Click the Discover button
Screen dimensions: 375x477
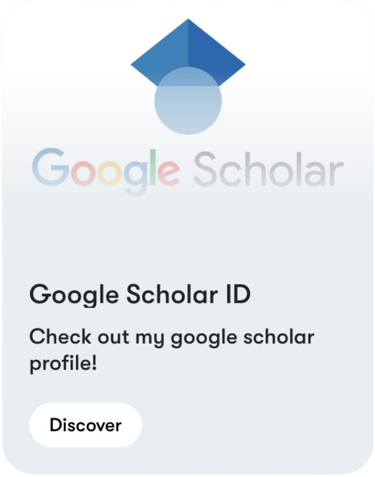(86, 425)
